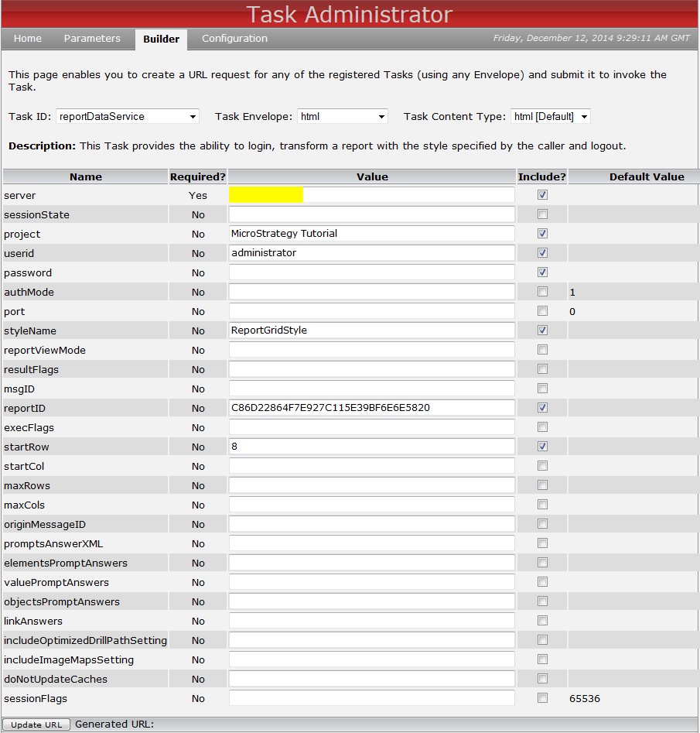Image resolution: width=700 pixels, height=733 pixels.
Task: Click the port value field
Action: pyautogui.click(x=371, y=311)
